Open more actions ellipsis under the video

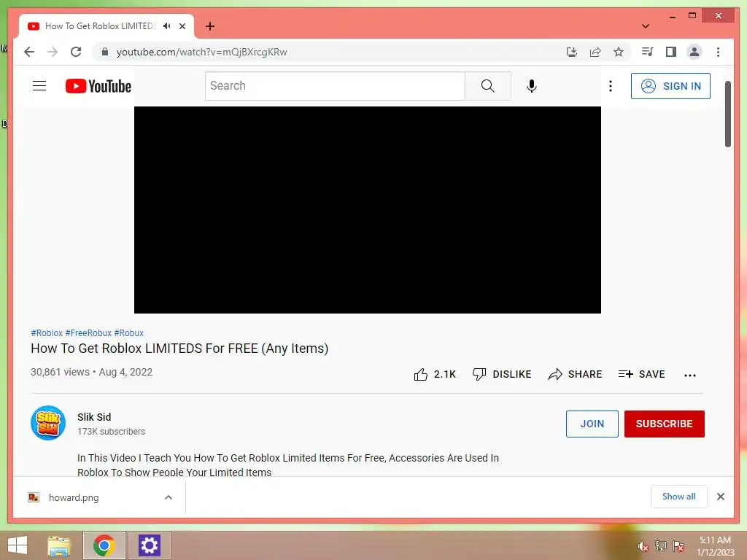click(690, 376)
